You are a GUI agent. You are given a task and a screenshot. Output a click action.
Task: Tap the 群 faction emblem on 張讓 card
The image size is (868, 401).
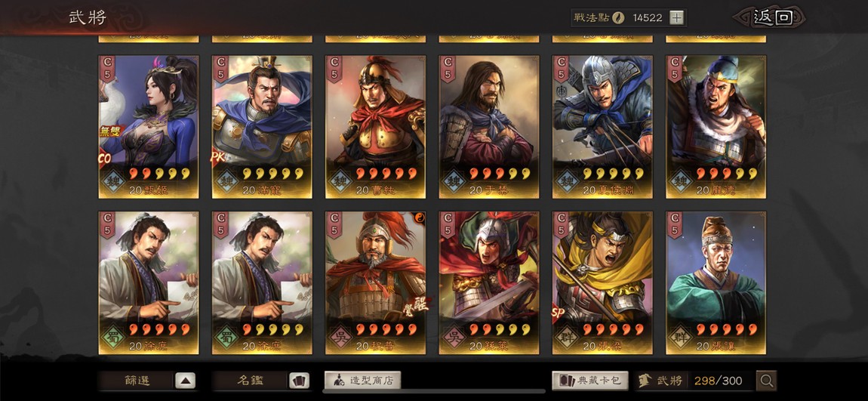680,338
